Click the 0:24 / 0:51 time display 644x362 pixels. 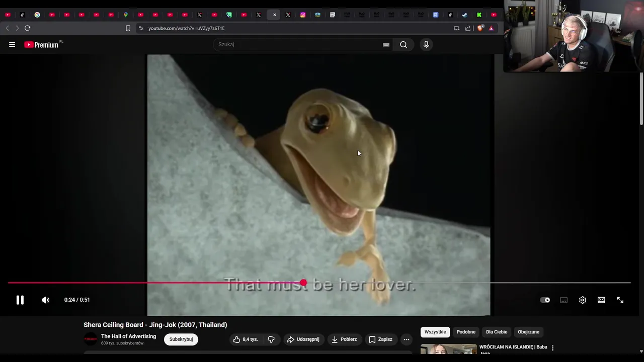click(x=77, y=300)
